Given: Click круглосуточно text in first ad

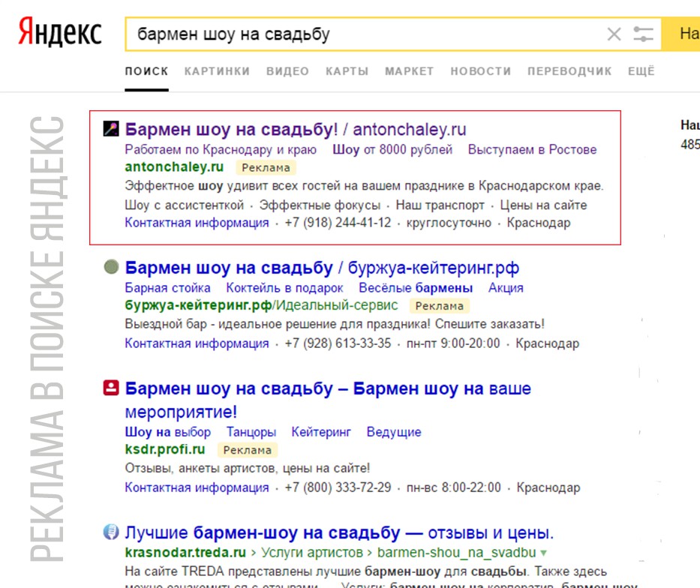Looking at the screenshot, I should point(449,223).
